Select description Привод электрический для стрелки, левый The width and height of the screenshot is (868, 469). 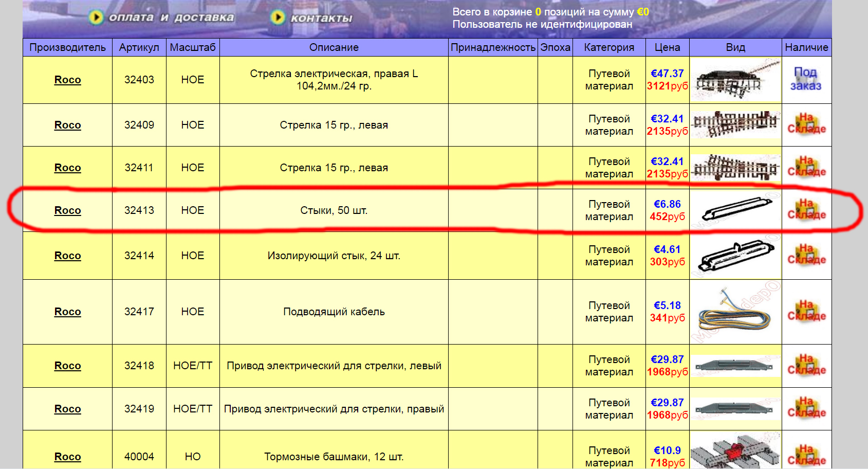(334, 366)
